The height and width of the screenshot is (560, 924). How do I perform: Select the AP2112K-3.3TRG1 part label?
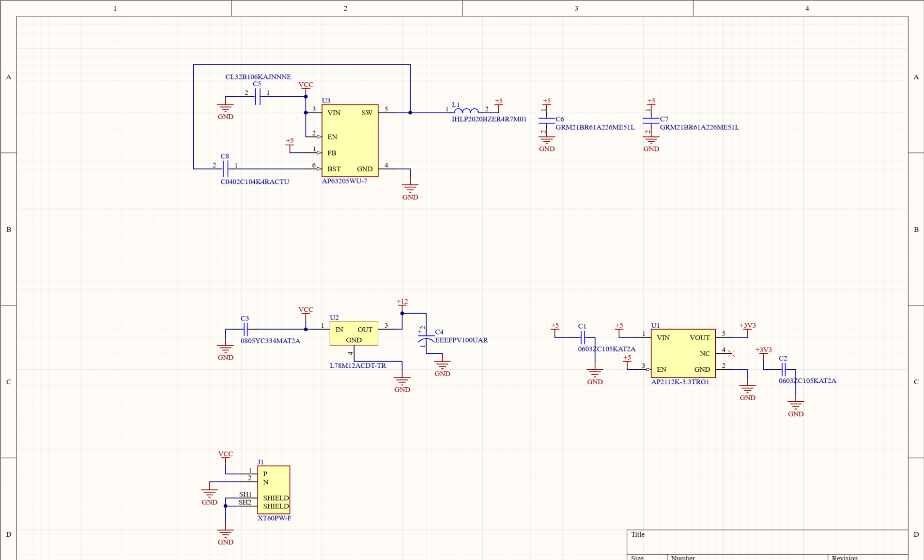pos(680,382)
